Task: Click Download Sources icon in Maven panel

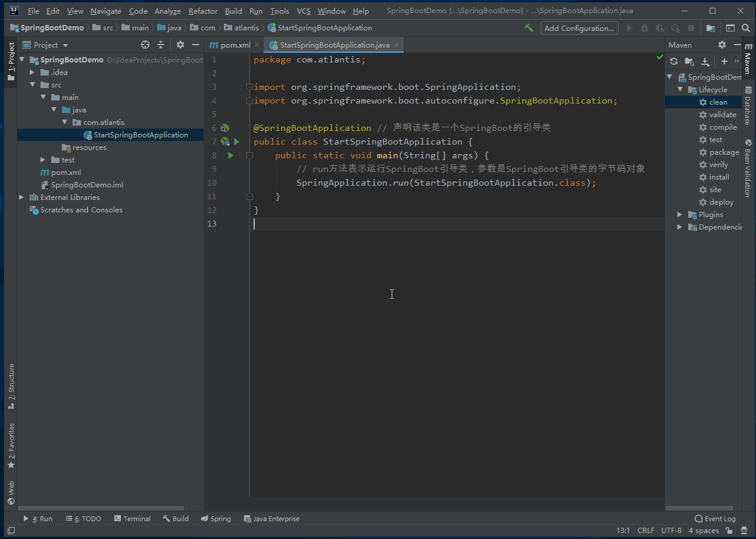Action: [x=705, y=61]
